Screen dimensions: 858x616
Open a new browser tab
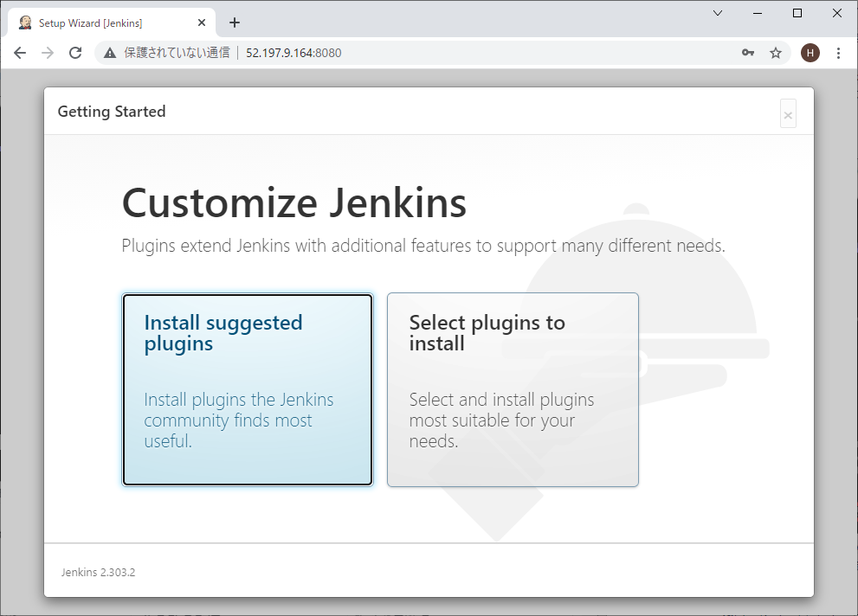pyautogui.click(x=234, y=22)
